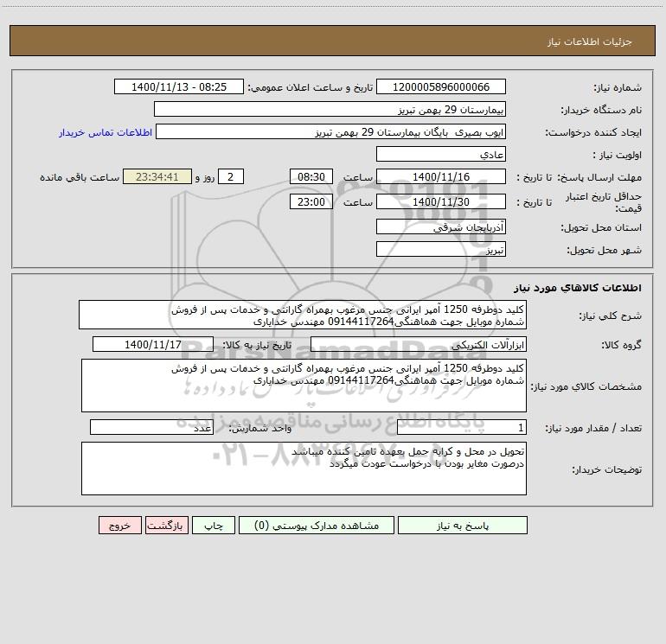The width and height of the screenshot is (666, 644).
Task: Click the شماره نیاز label
Action: tap(618, 87)
